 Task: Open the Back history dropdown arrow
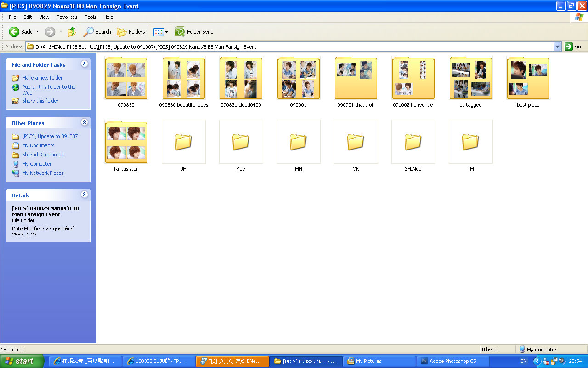pyautogui.click(x=38, y=32)
